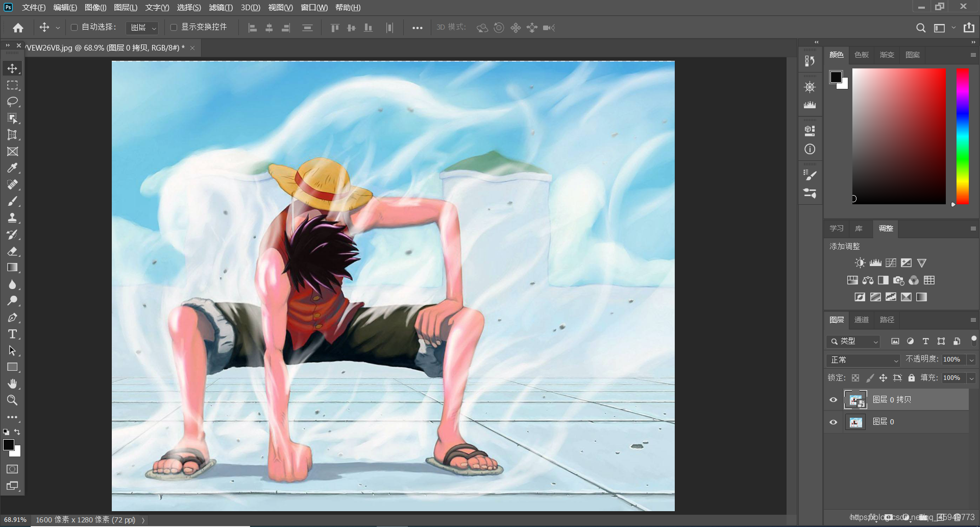Select the History Brush tool
This screenshot has height=527, width=980.
point(12,234)
